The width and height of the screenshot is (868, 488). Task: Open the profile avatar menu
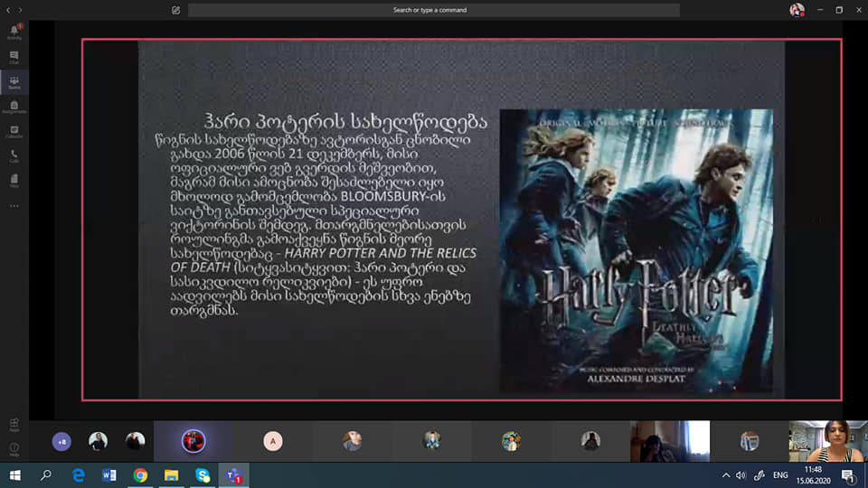coord(797,10)
